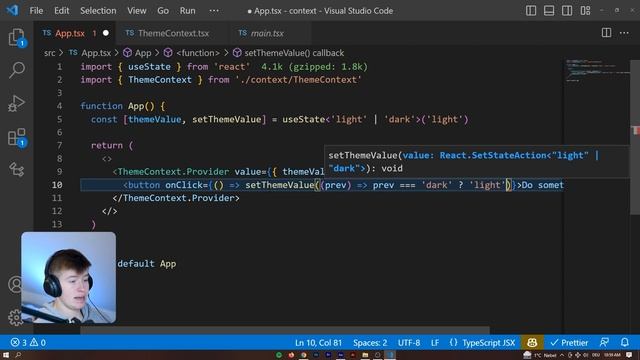
Task: Click the vertical scrollbar error marker
Action: [636, 131]
